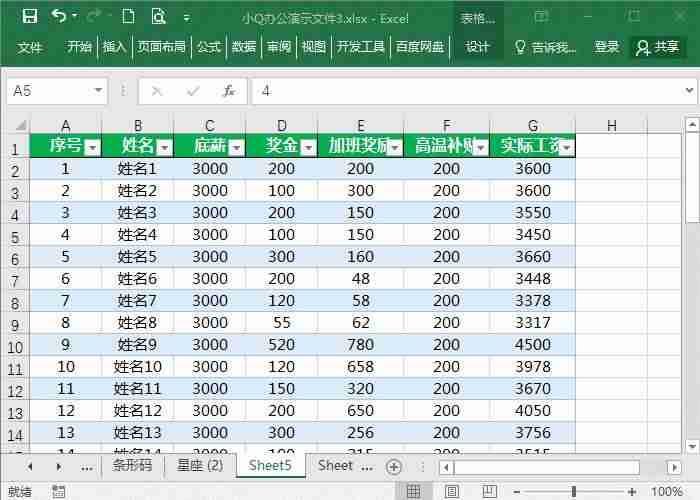Switch to Normal view icon
Image resolution: width=700 pixels, height=500 pixels.
click(x=413, y=491)
